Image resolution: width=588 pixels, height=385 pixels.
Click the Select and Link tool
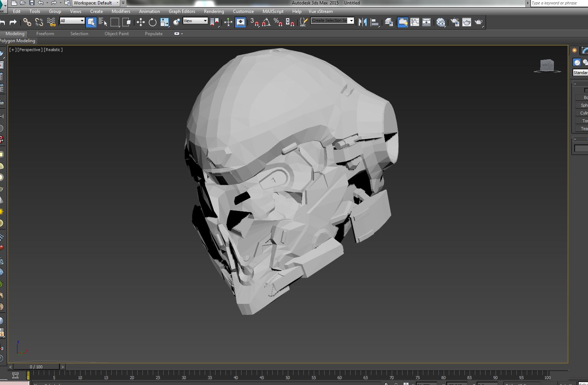click(x=27, y=22)
